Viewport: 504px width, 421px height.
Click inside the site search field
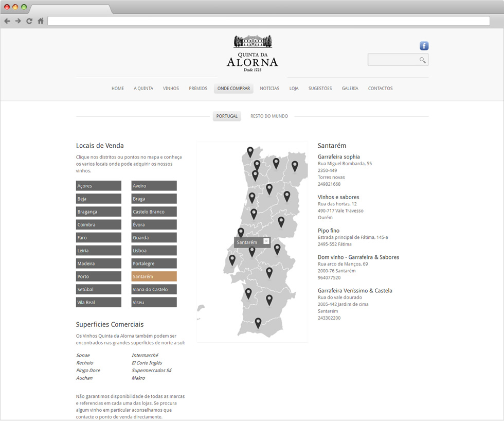393,60
